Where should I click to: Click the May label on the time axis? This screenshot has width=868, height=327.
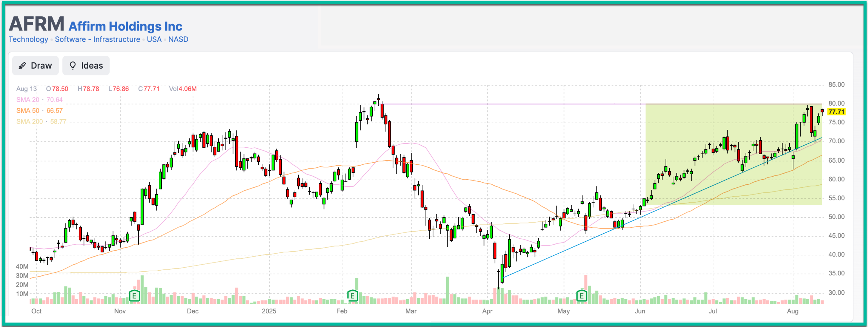point(564,311)
